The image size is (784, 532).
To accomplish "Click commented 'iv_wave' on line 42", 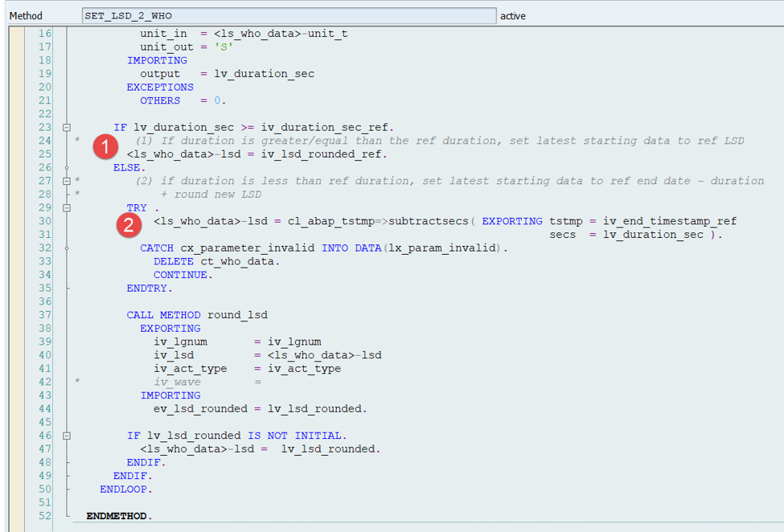I will (177, 383).
